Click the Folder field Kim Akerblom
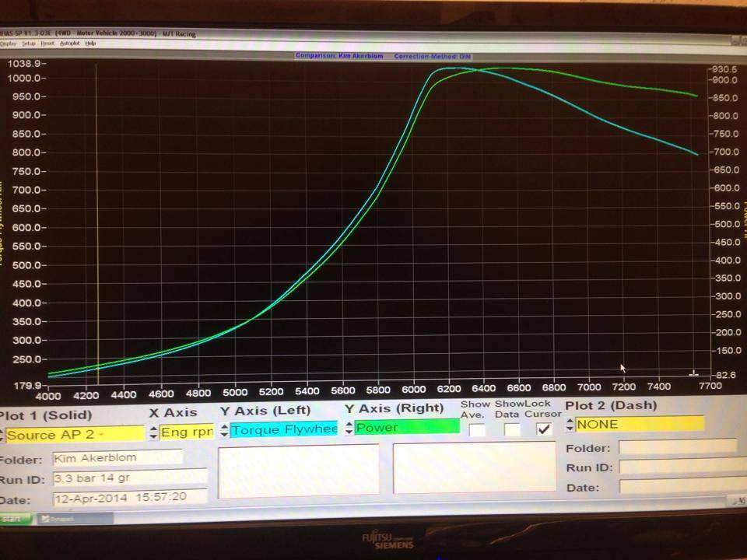747x560 pixels. point(117,457)
